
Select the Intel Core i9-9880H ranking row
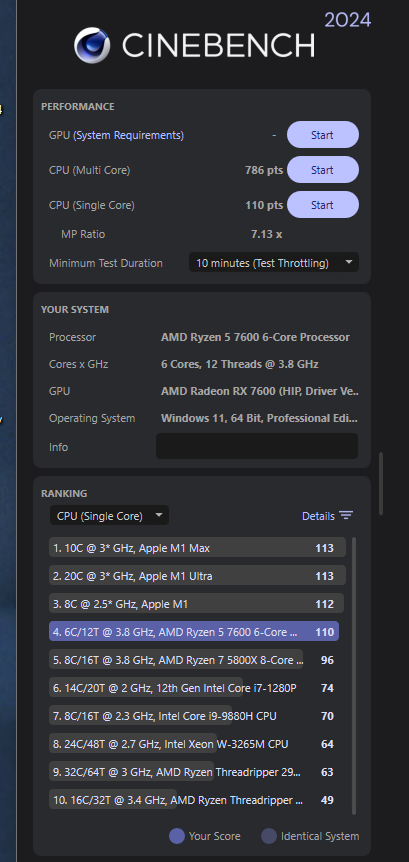[x=192, y=716]
